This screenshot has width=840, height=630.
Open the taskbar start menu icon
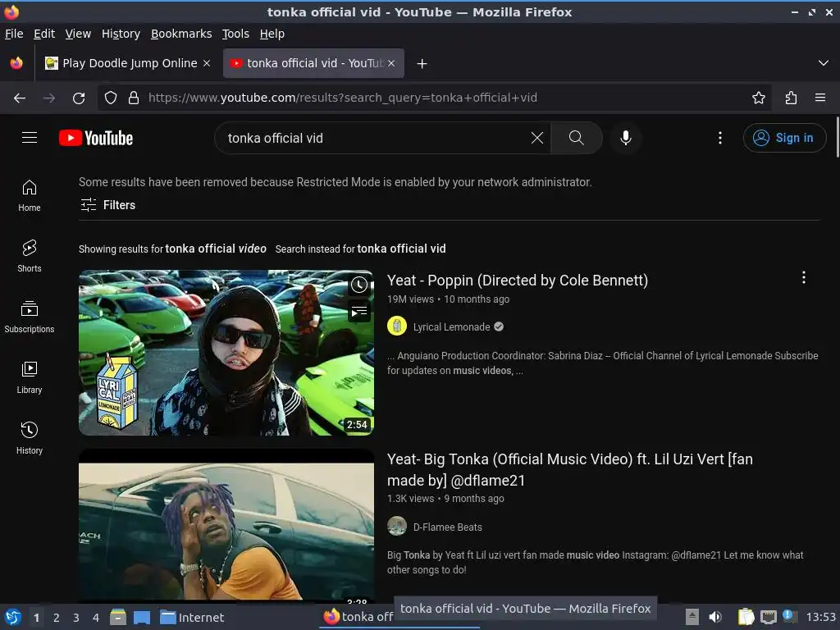(13, 617)
